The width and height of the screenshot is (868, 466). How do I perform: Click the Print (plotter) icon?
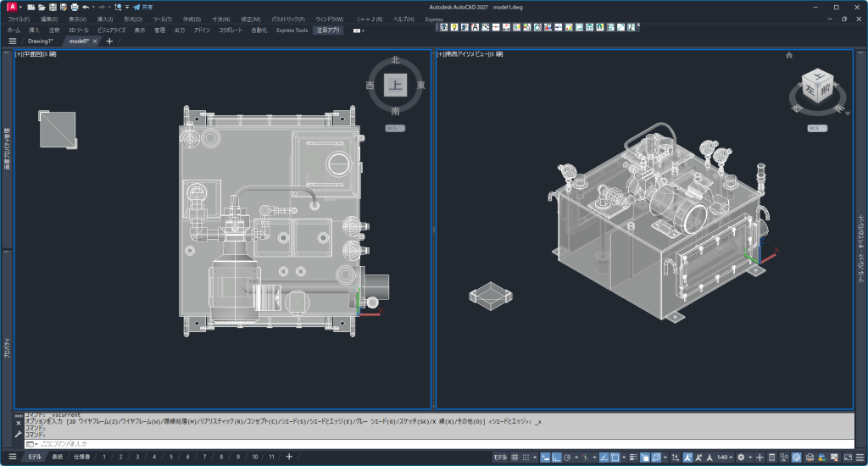pyautogui.click(x=74, y=7)
